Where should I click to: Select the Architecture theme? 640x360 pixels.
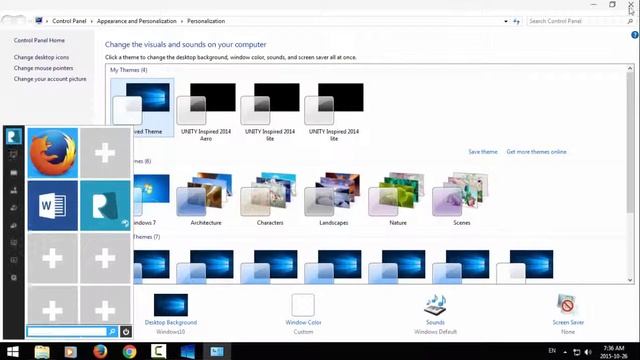point(206,198)
